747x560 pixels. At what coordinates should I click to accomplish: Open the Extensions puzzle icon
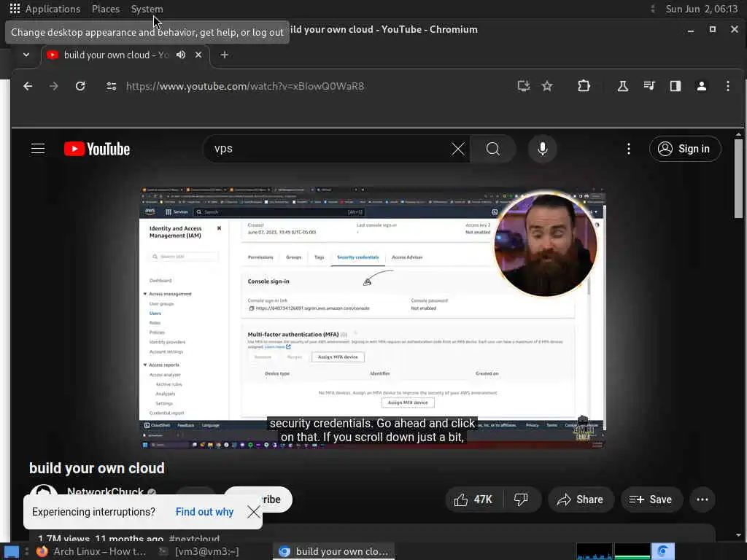584,86
